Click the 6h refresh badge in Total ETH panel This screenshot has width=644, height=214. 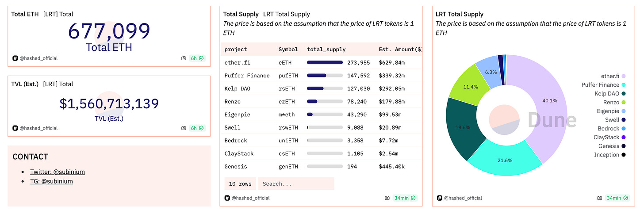(197, 58)
